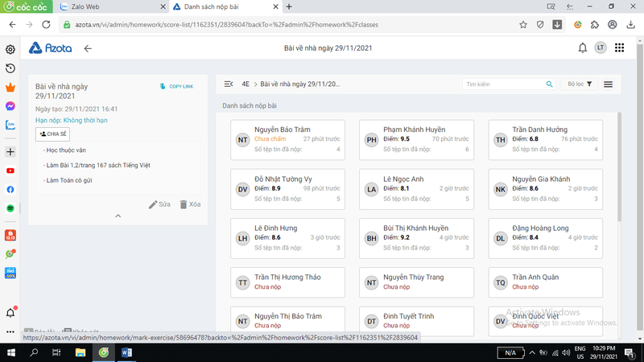Open a new browser tab
Viewport: 644px width, 362px height.
tap(289, 6)
